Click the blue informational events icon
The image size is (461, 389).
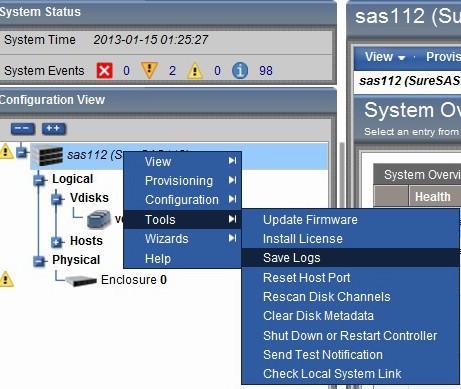coord(240,71)
